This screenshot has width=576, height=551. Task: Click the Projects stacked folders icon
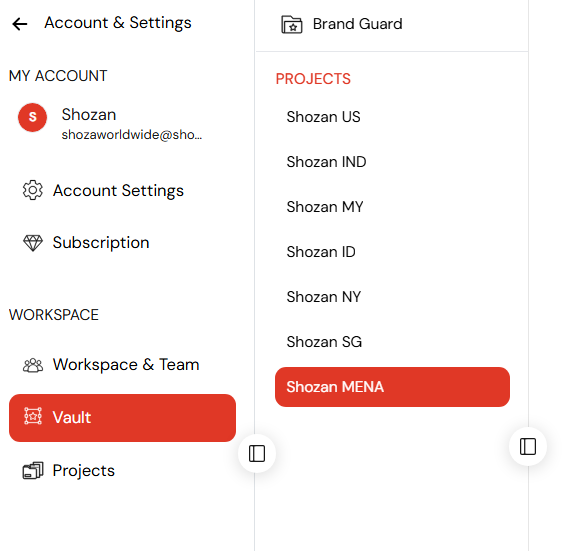click(33, 471)
